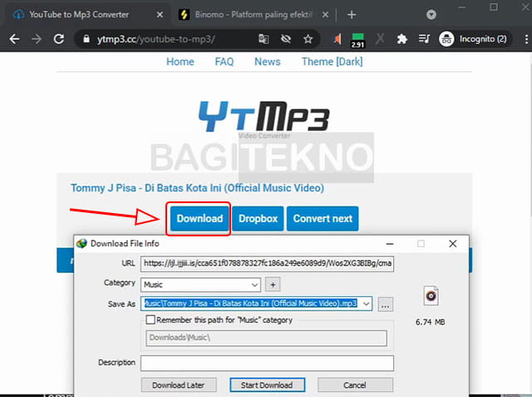Close the YouTube to Mp3 Converter tab
This screenshot has width=532, height=397.
click(x=160, y=15)
